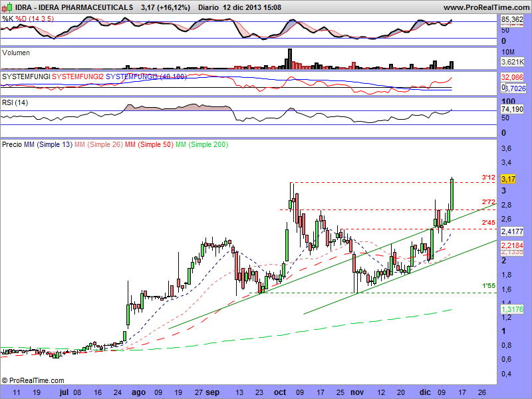
Task: Click the '74,190' RSI value tag
Action: [512, 109]
